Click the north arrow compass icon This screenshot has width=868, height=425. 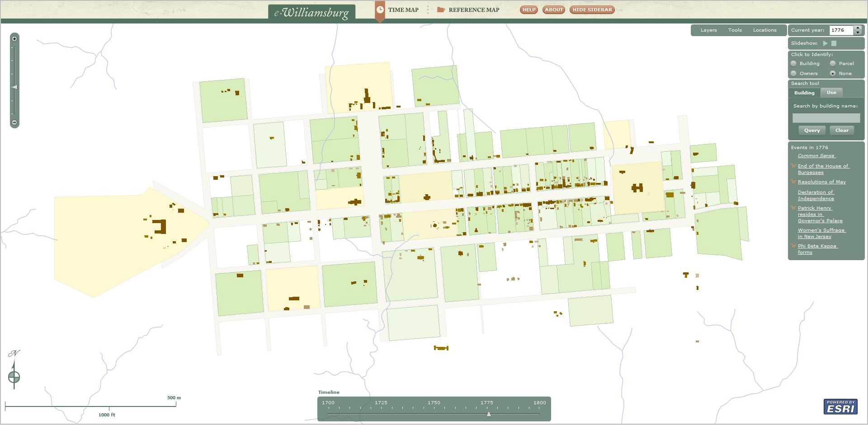click(14, 376)
